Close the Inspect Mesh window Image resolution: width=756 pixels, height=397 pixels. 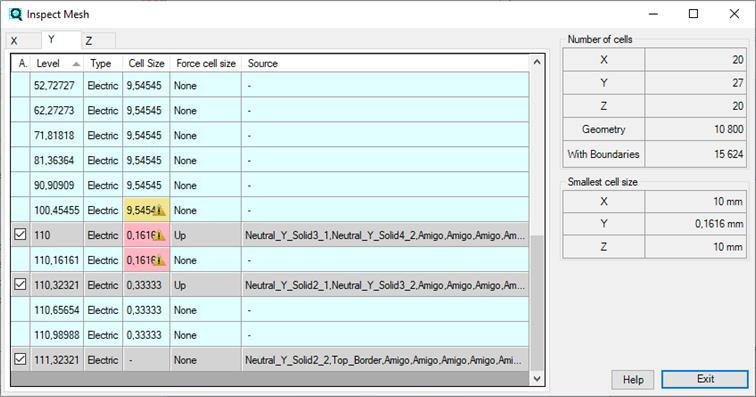[x=734, y=14]
